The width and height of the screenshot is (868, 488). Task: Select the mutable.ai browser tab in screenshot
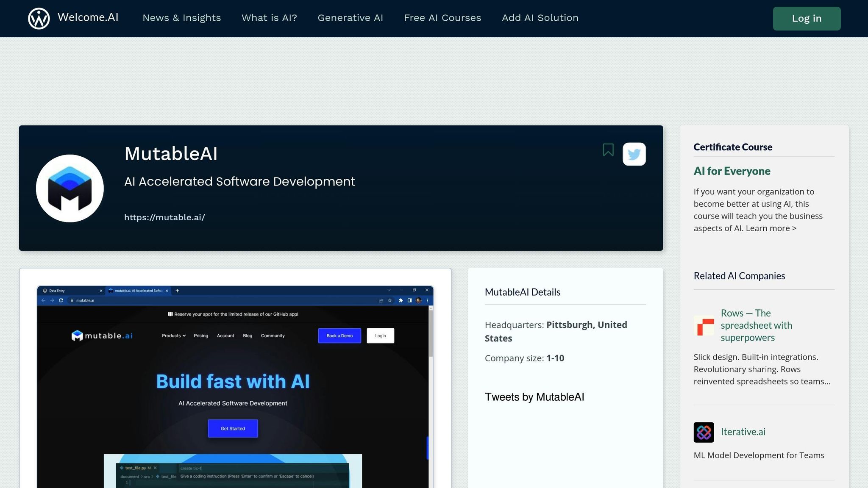138,291
